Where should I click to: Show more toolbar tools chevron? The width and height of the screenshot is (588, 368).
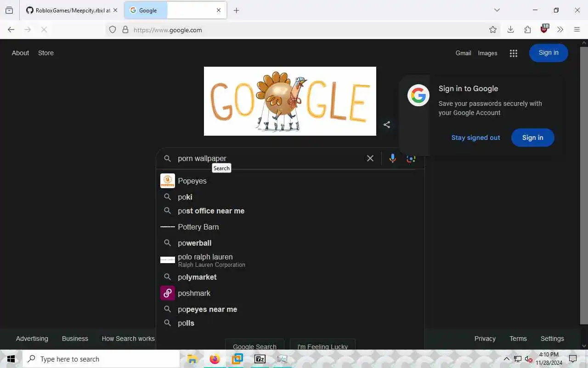pyautogui.click(x=560, y=30)
